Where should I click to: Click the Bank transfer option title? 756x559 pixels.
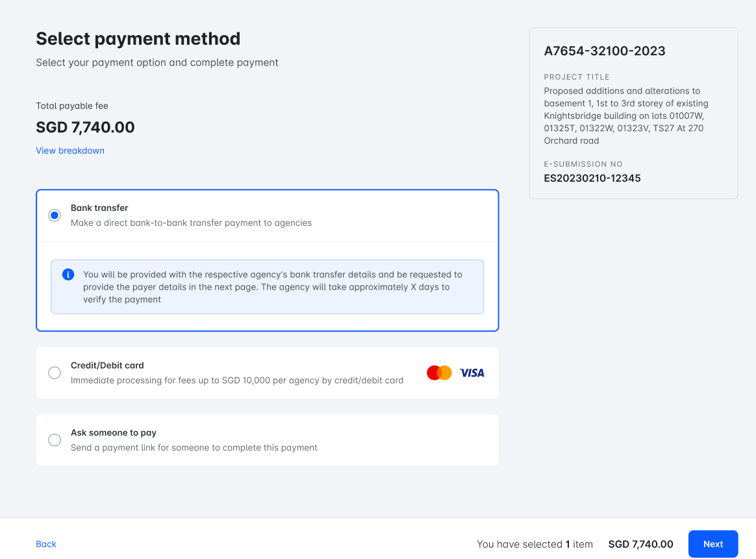[99, 208]
